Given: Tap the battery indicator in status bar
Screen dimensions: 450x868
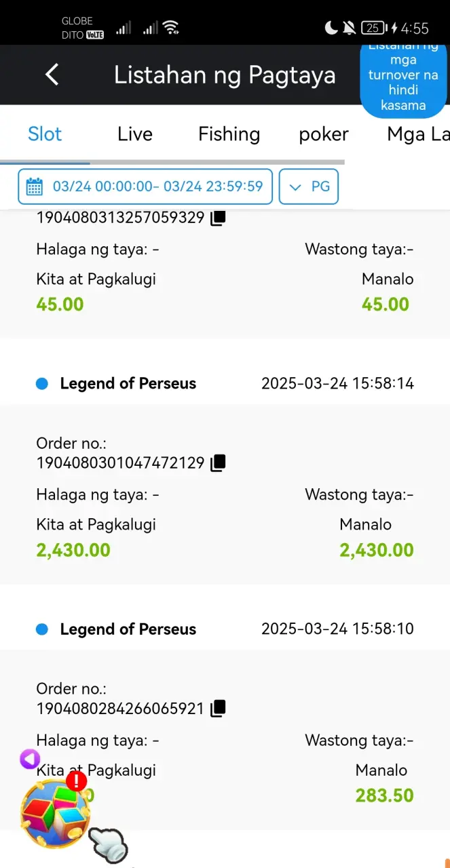Looking at the screenshot, I should point(373,28).
